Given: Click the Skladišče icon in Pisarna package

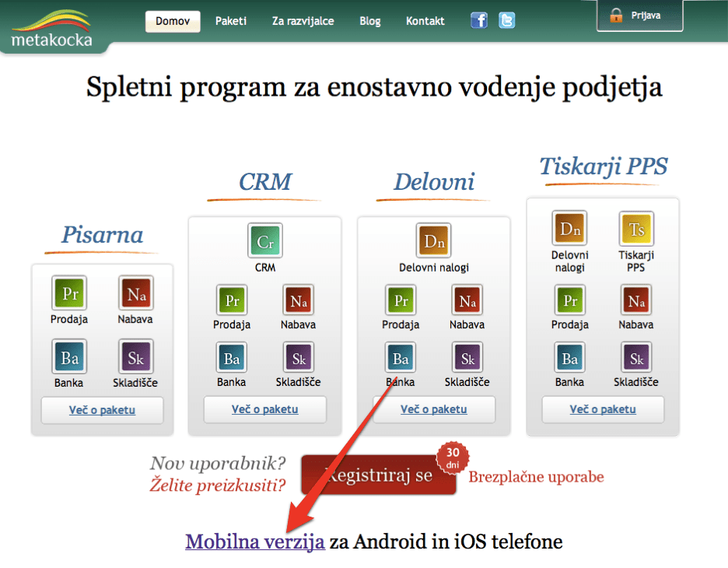Looking at the screenshot, I should pos(135,356).
